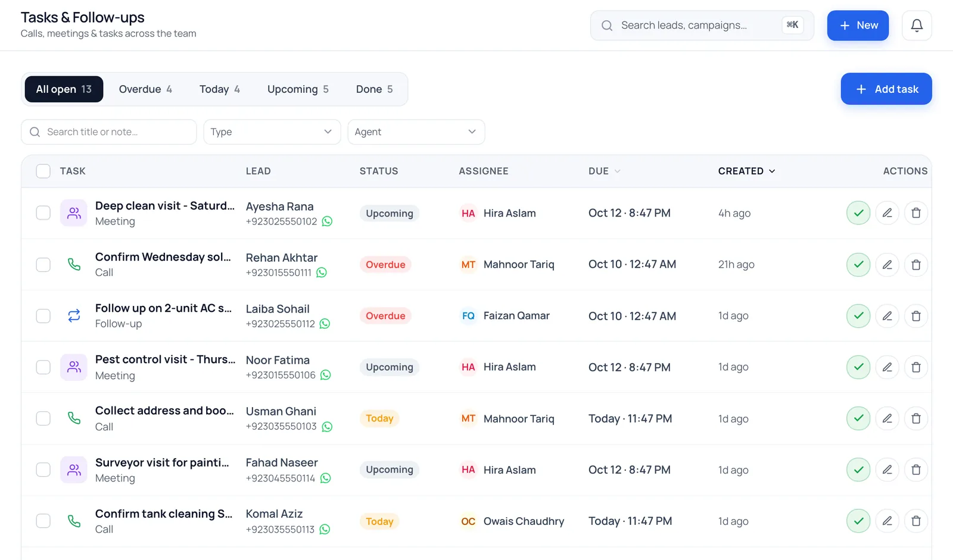Delete Laiba Sohail's follow-up task

[916, 315]
